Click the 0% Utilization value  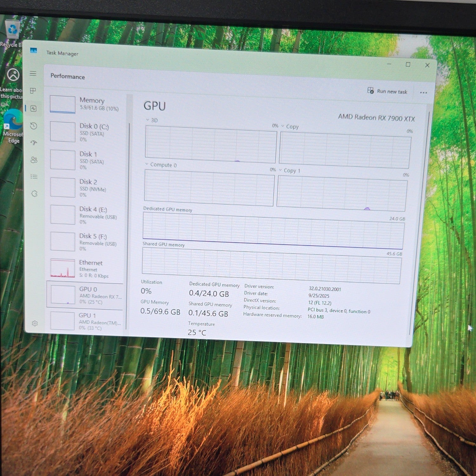(x=146, y=291)
